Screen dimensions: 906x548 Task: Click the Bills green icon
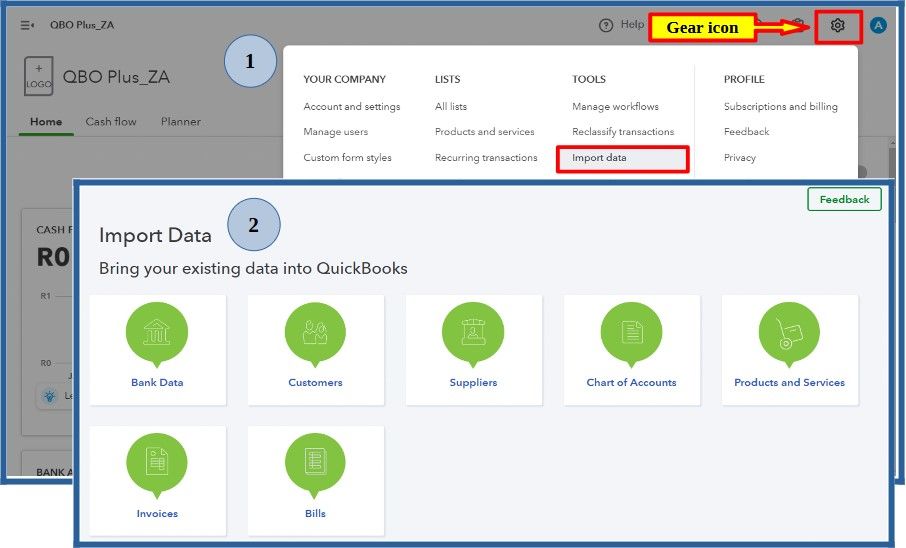pyautogui.click(x=315, y=465)
